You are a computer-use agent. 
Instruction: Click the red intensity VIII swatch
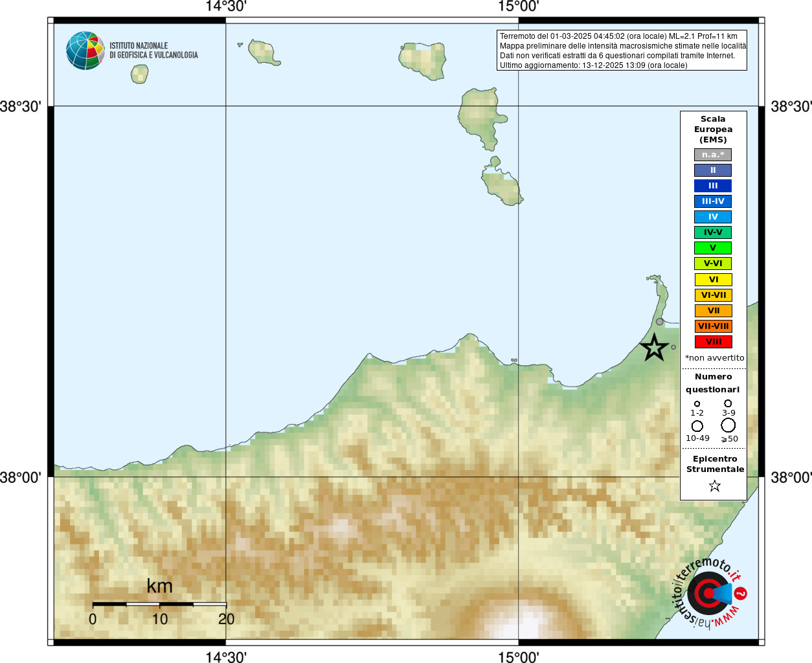point(713,342)
